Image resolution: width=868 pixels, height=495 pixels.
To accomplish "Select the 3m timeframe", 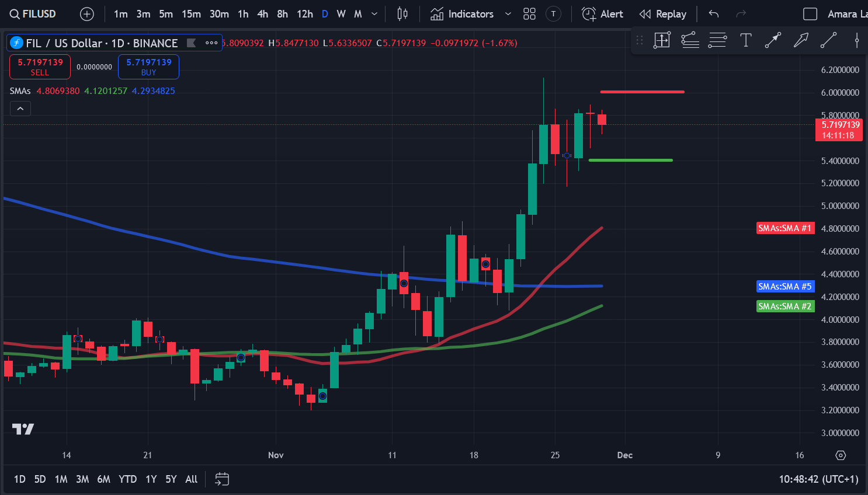I will tap(143, 14).
